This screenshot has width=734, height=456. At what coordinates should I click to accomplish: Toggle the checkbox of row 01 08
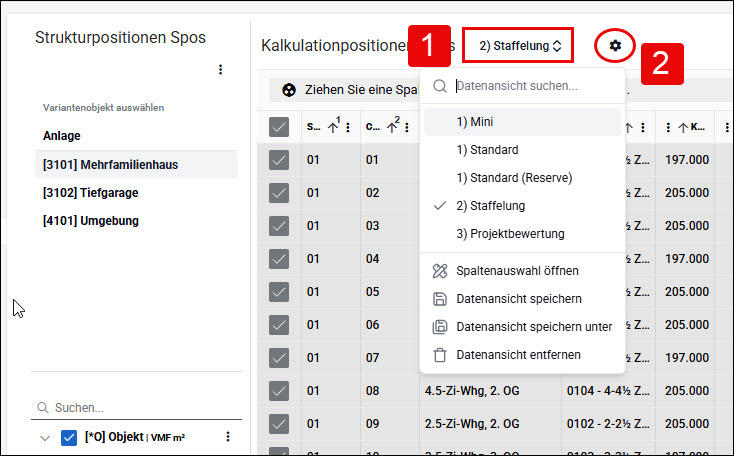point(279,390)
